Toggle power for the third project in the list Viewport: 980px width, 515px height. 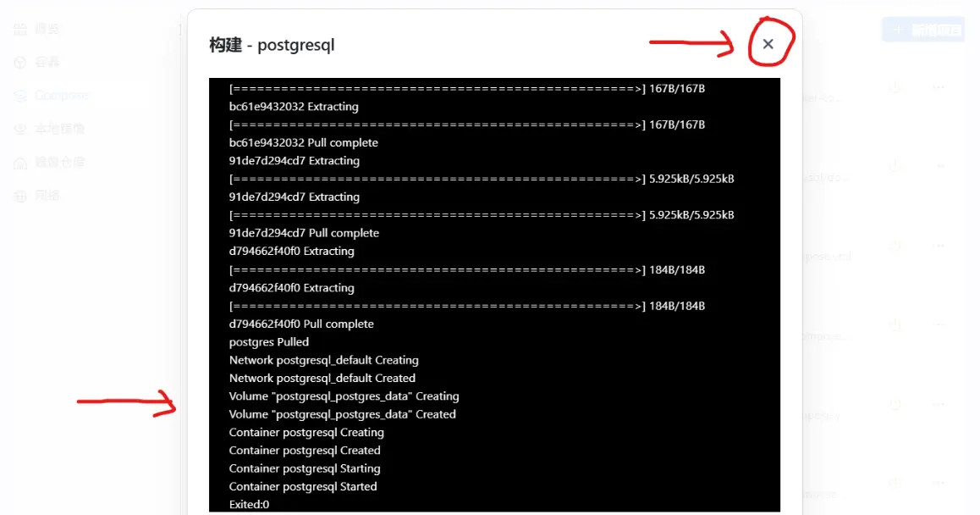[x=895, y=244]
